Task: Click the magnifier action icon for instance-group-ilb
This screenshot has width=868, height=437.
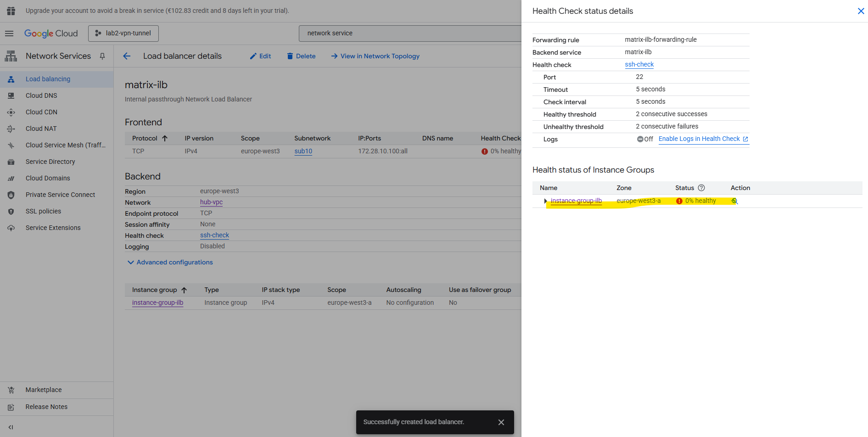Action: click(x=734, y=201)
